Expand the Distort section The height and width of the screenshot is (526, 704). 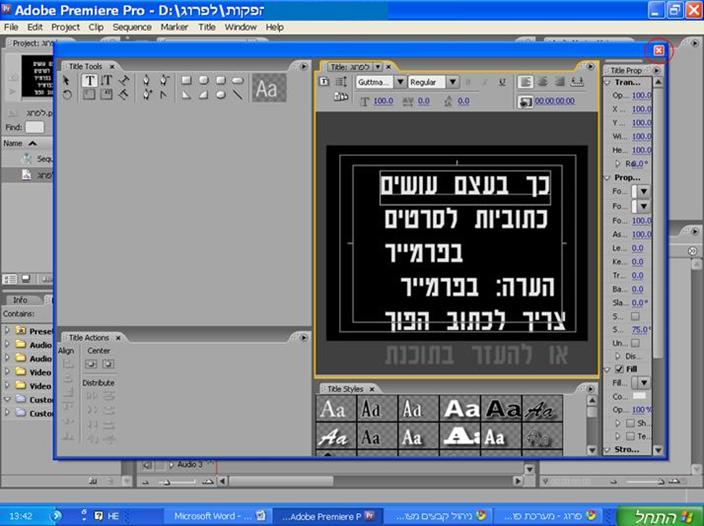click(618, 356)
